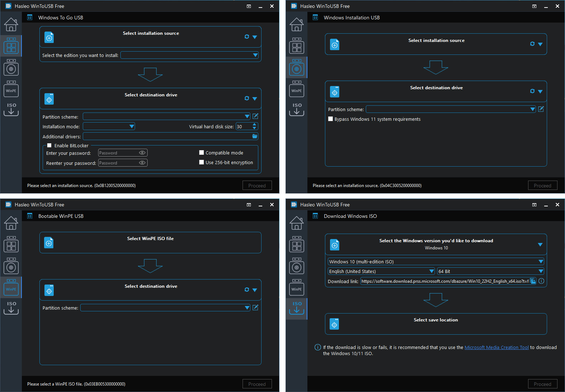565x392 pixels.
Task: Click WinPE sidebar icon in Windows Installation USB window
Action: click(297, 89)
